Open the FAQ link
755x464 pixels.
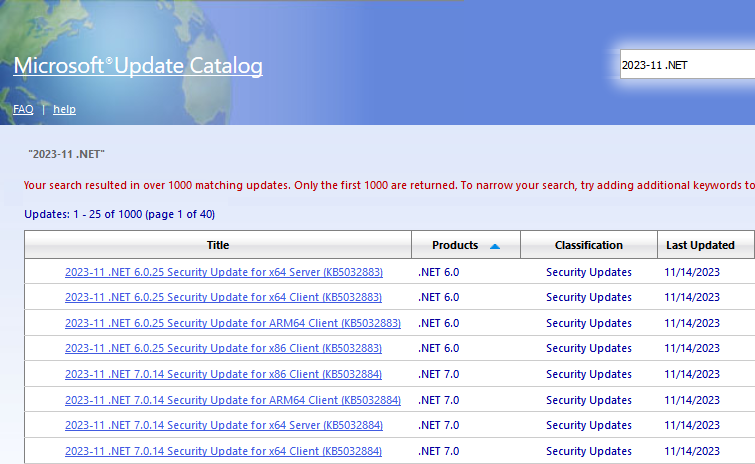tap(23, 109)
